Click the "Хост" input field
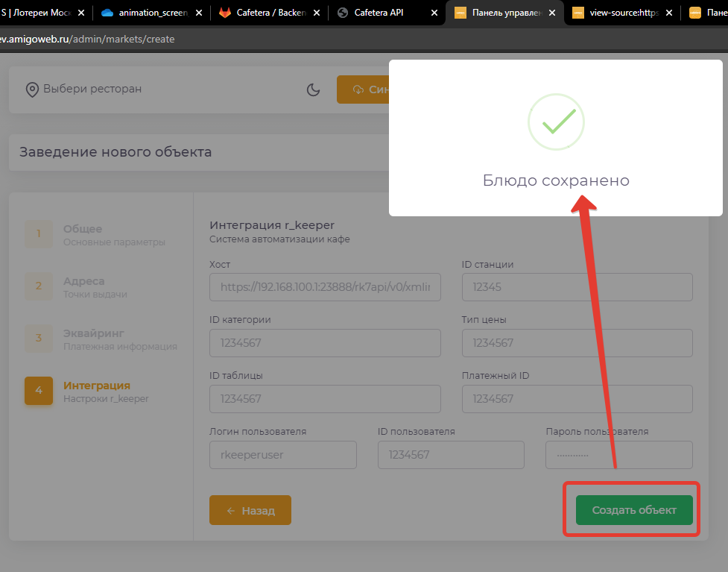Viewport: 728px width, 572px height. click(x=325, y=287)
